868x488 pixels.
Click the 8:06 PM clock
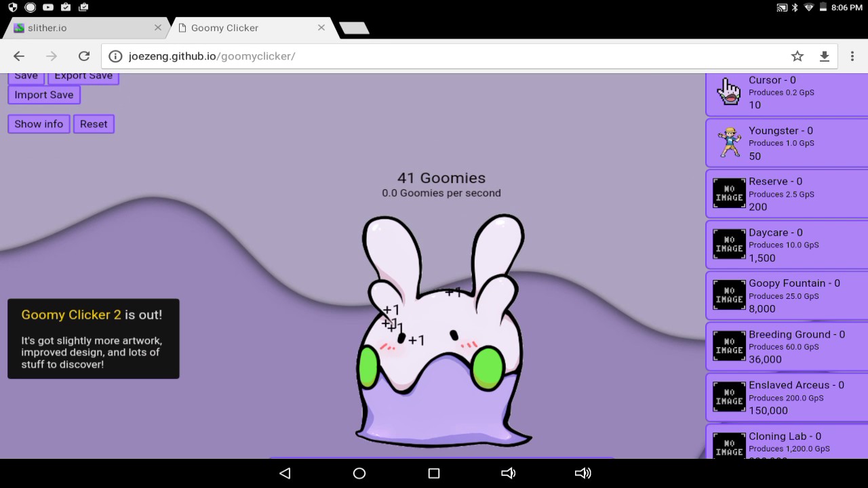coord(846,7)
